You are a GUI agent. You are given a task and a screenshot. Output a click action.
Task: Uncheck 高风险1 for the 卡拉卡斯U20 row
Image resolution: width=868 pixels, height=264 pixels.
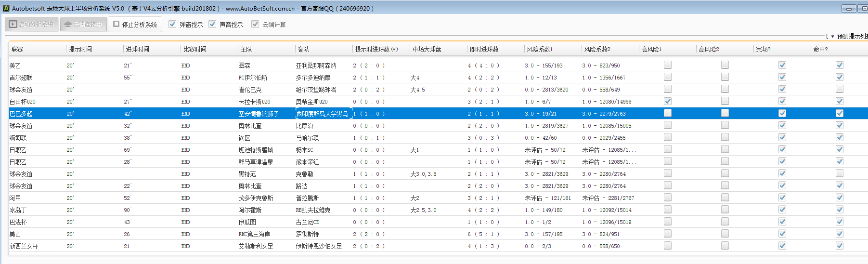click(667, 101)
